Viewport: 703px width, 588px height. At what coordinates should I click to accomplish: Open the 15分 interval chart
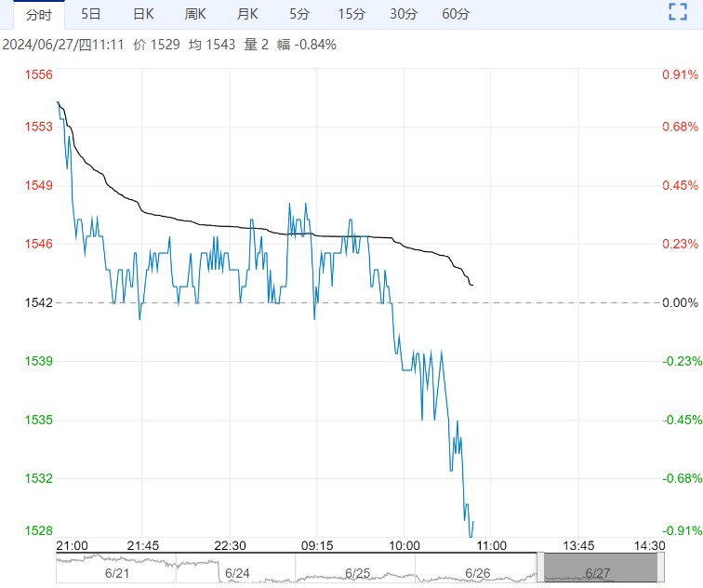(351, 14)
